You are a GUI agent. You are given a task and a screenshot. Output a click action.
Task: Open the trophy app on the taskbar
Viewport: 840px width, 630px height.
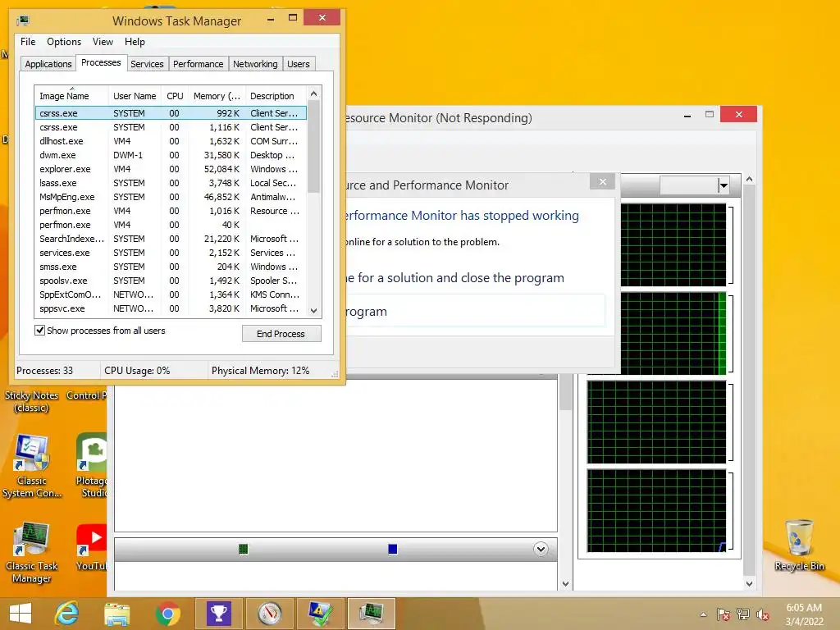218,614
